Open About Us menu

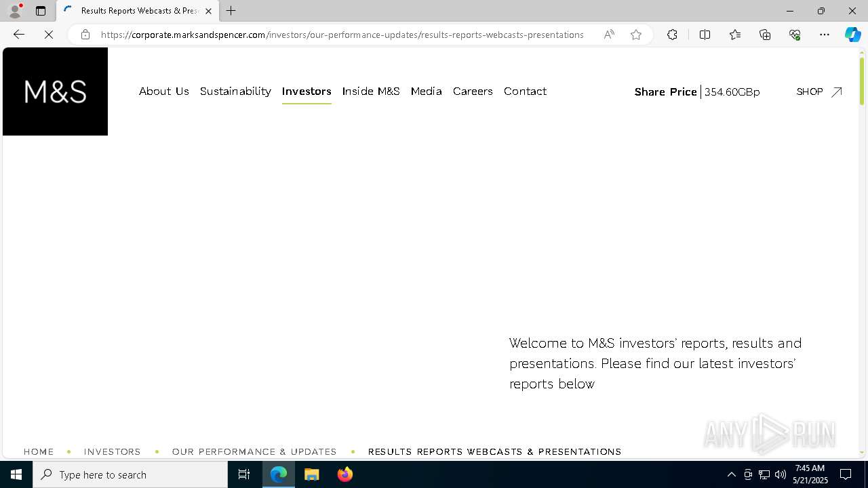164,91
